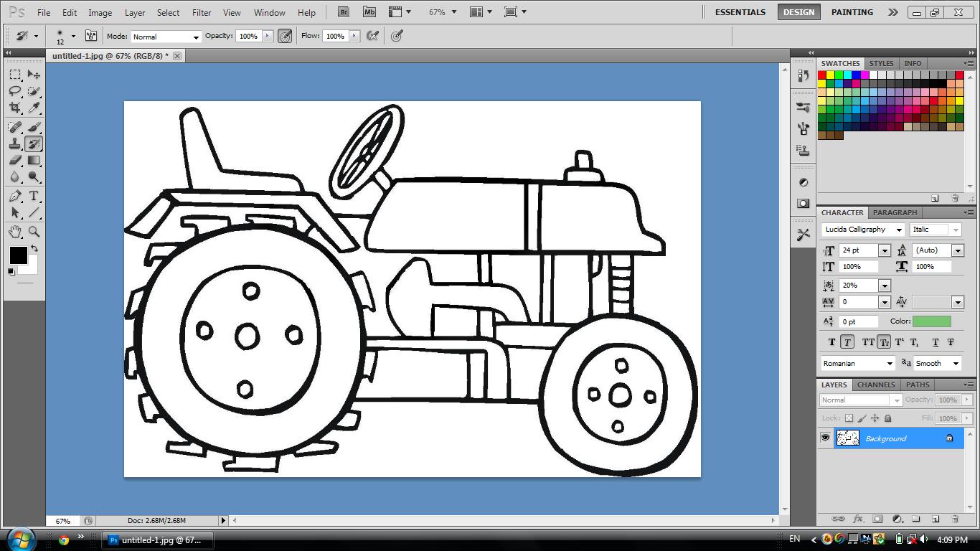Delete layer with the trash icon
Screen dimensions: 980x551
click(x=955, y=518)
